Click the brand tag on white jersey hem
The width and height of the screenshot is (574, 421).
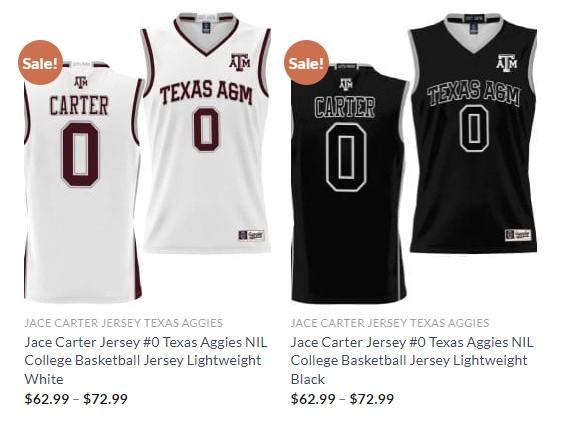251,235
